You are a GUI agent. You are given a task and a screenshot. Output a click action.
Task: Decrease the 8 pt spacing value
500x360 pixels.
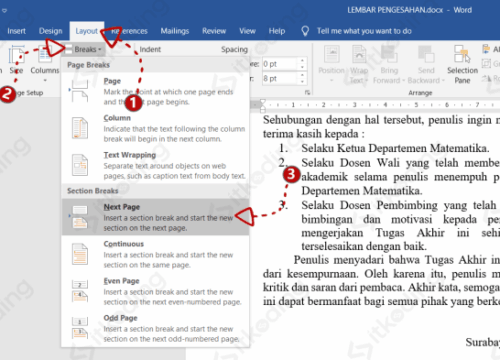tap(302, 82)
